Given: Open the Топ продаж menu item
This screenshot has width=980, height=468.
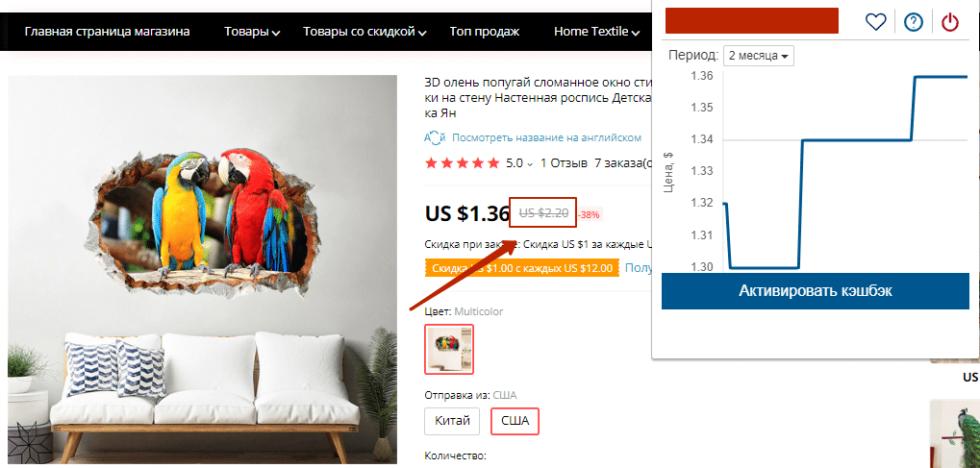Looking at the screenshot, I should click(x=485, y=32).
